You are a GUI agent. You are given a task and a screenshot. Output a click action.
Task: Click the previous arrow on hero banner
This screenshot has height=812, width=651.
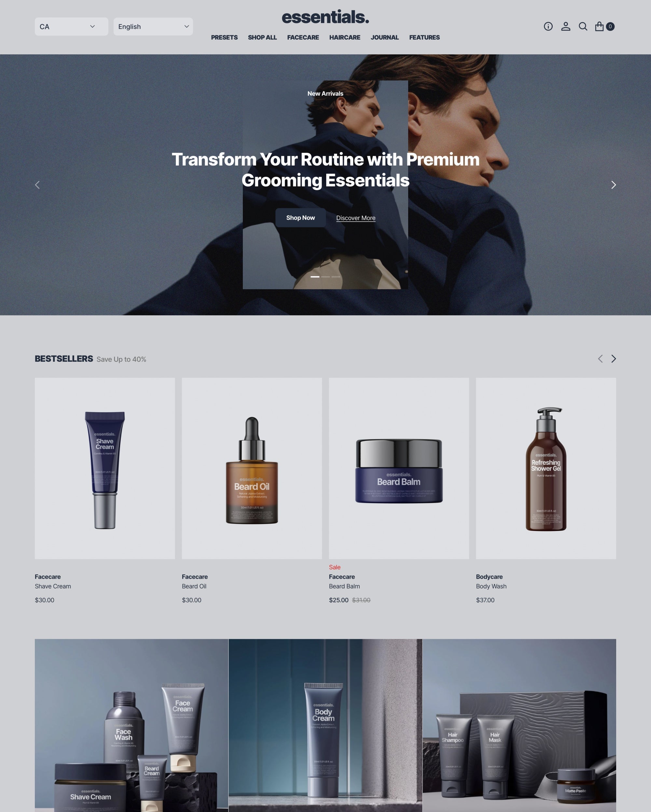click(38, 184)
